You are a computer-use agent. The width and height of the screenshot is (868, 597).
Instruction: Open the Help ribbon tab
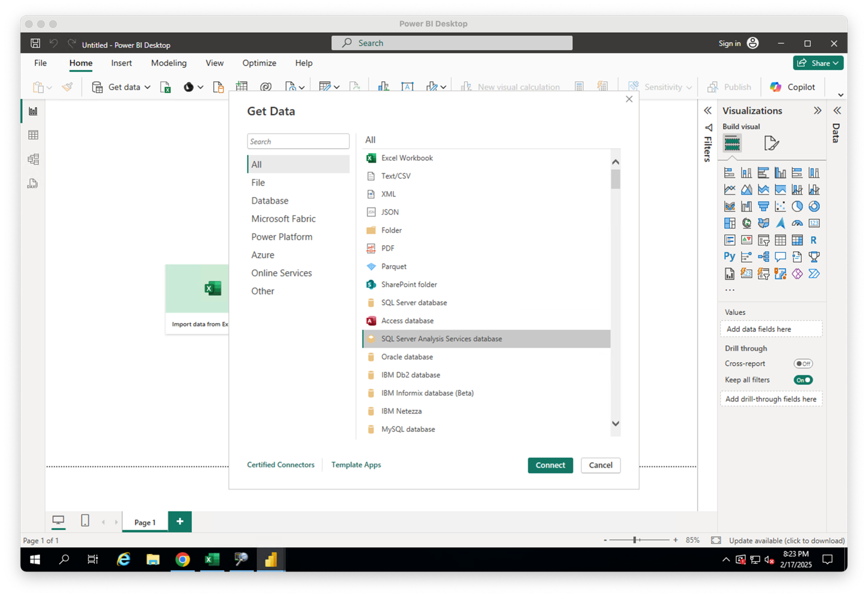304,63
